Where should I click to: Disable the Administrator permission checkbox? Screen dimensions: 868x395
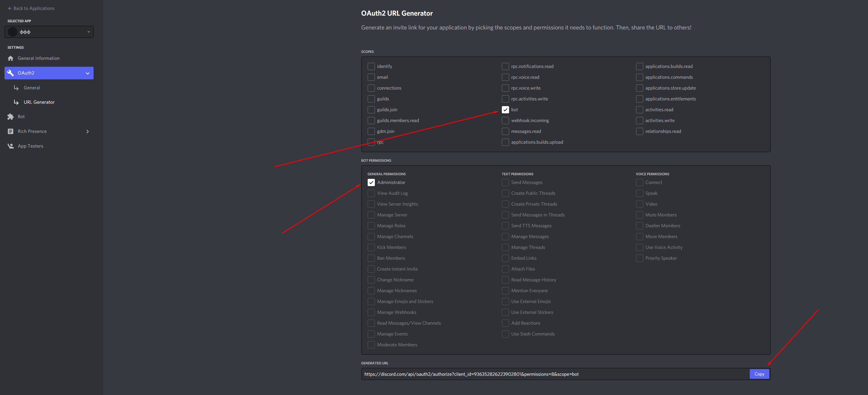[371, 182]
